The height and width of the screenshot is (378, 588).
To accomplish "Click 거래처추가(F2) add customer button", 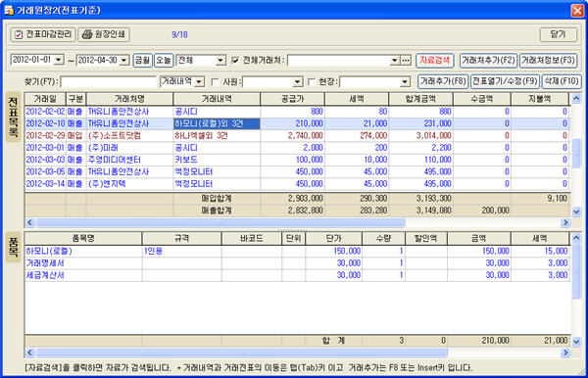I will coord(488,60).
